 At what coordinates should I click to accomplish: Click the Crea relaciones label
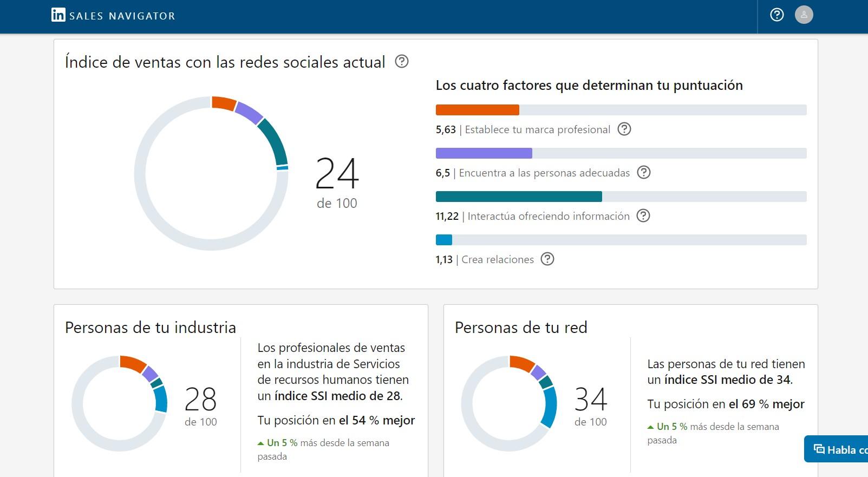point(498,259)
